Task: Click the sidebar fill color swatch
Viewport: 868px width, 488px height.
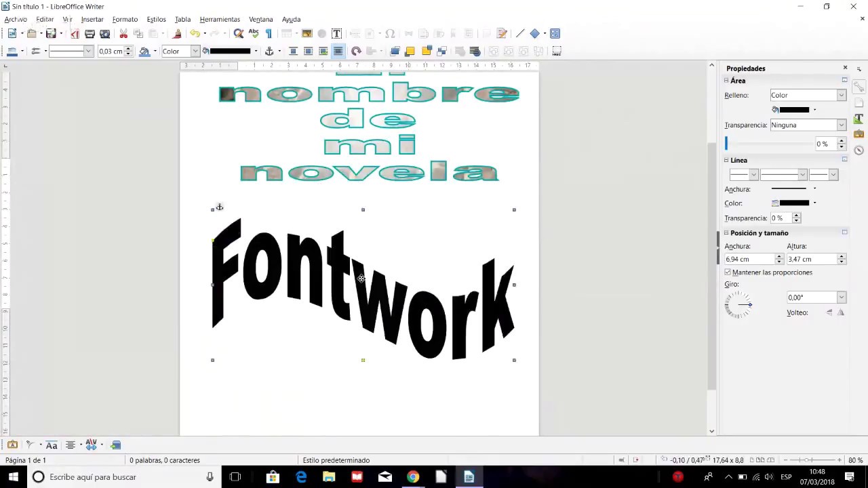Action: pos(794,110)
